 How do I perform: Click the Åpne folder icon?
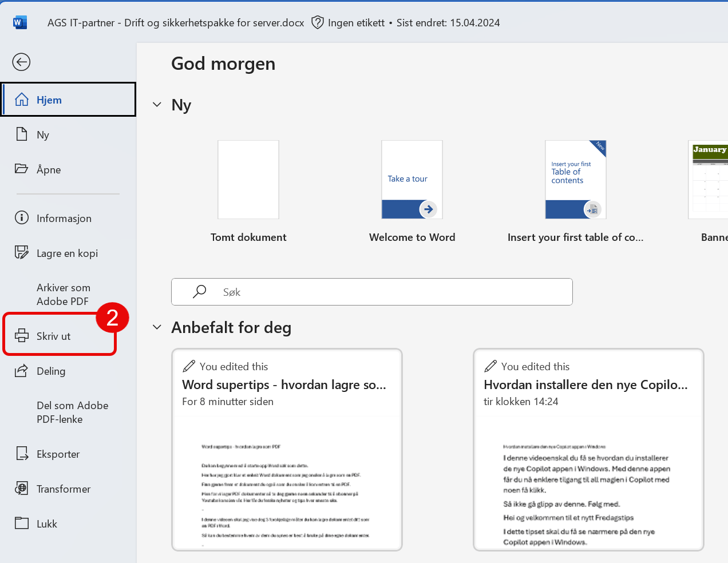click(x=21, y=169)
